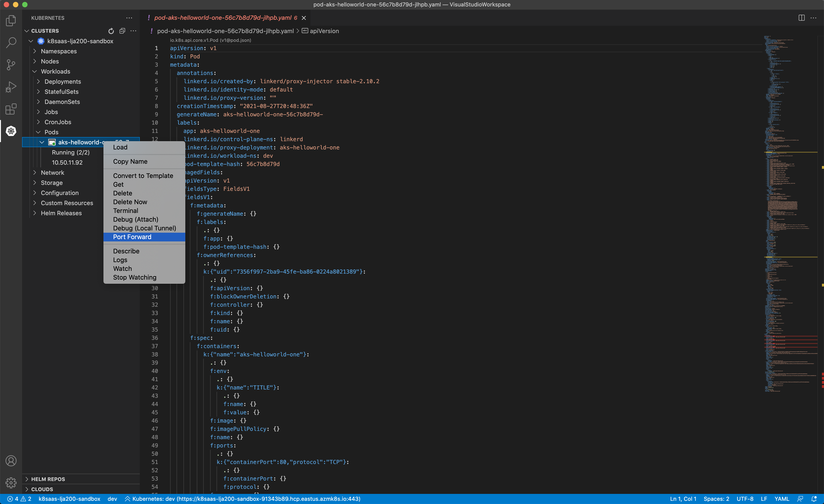Click the errors and warnings status indicator
This screenshot has height=504, width=824.
tap(19, 499)
